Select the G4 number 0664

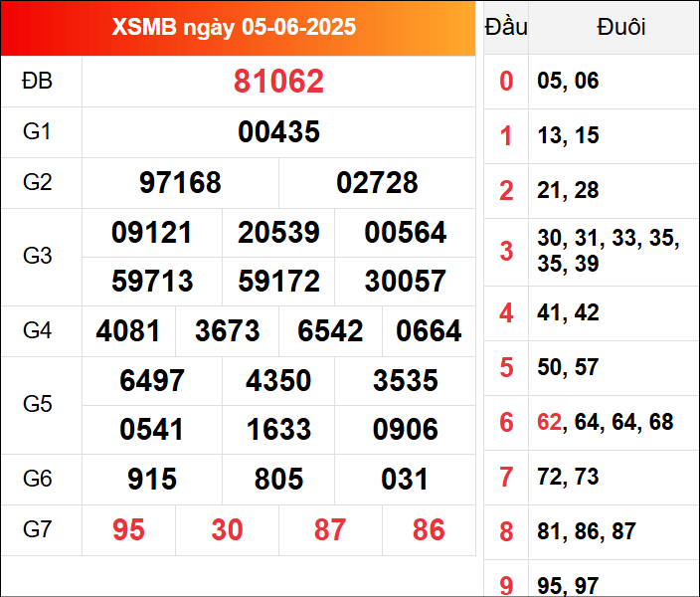tap(429, 331)
